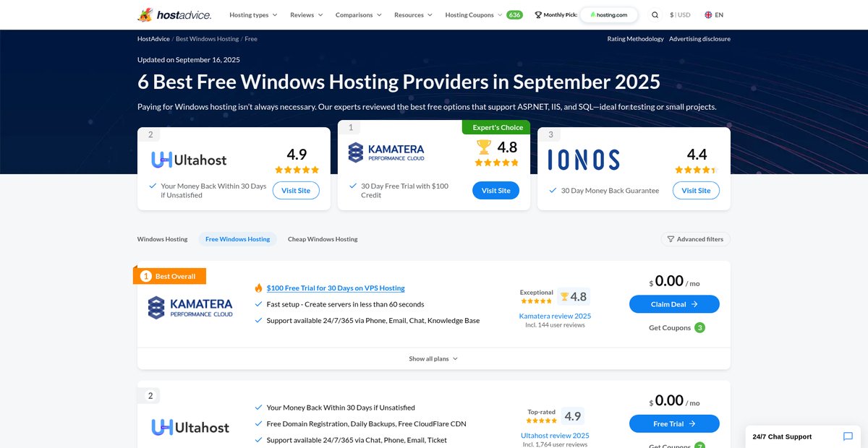Screen dimensions: 868x448
Task: Open $100 Free Trial for 30 Days link
Action: pyautogui.click(x=336, y=288)
